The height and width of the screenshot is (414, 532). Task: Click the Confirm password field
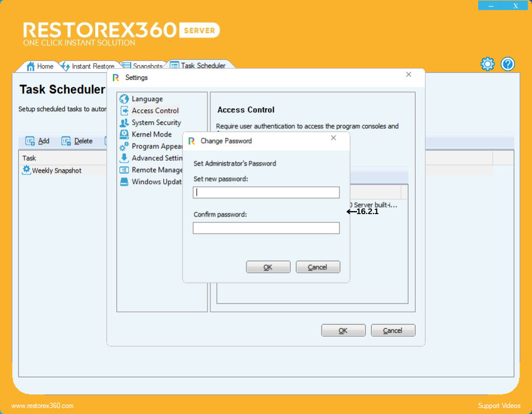coord(266,228)
